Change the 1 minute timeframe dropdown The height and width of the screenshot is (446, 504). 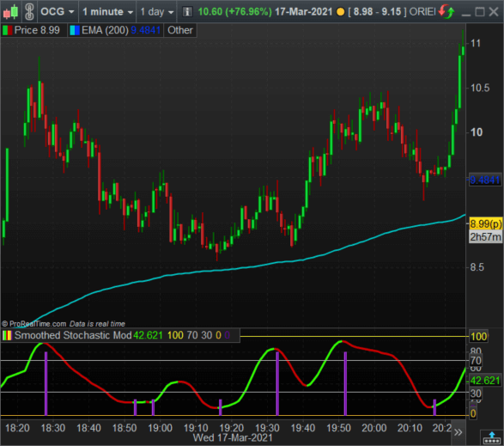(107, 12)
